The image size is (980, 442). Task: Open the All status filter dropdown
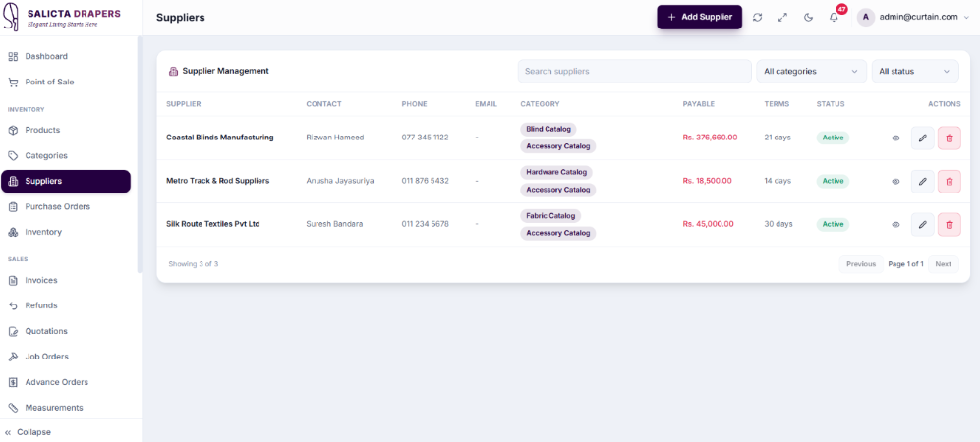tap(915, 71)
